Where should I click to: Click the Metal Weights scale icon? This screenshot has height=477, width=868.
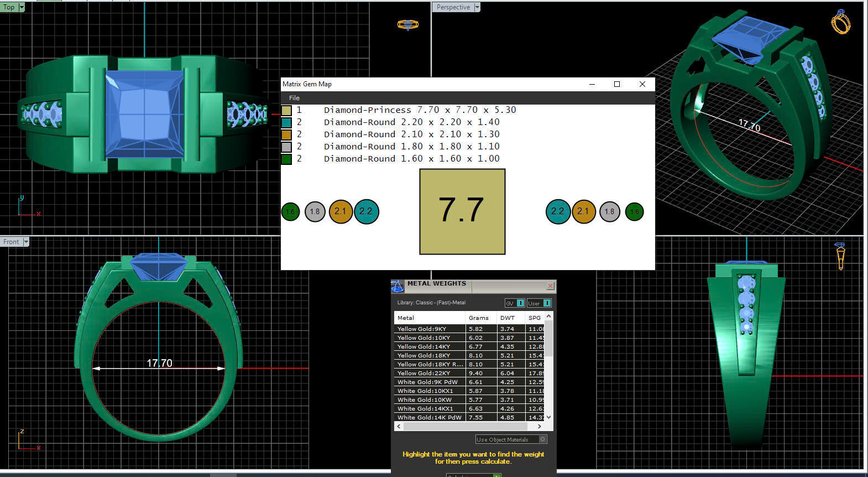pos(398,286)
